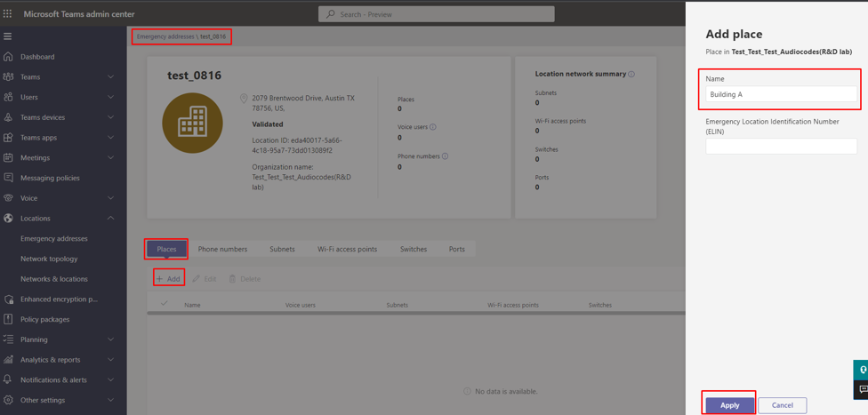
Task: Click the Dashboard home icon
Action: pyautogui.click(x=8, y=57)
